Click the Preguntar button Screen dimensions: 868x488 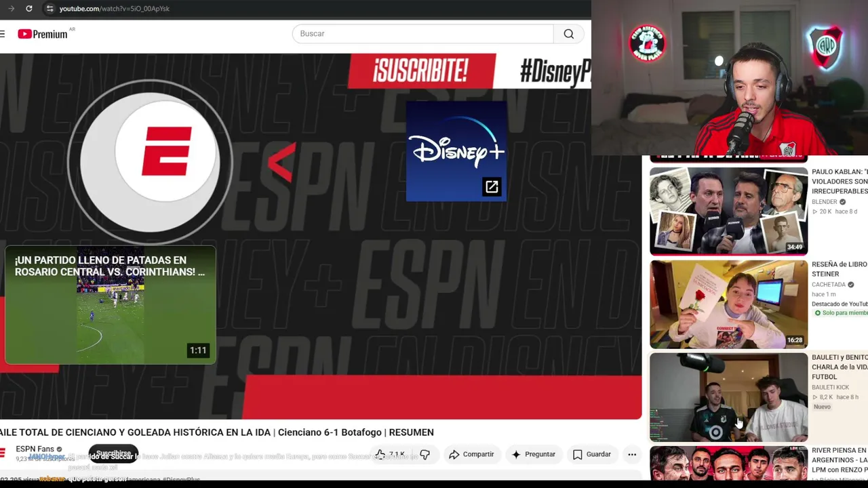point(533,454)
